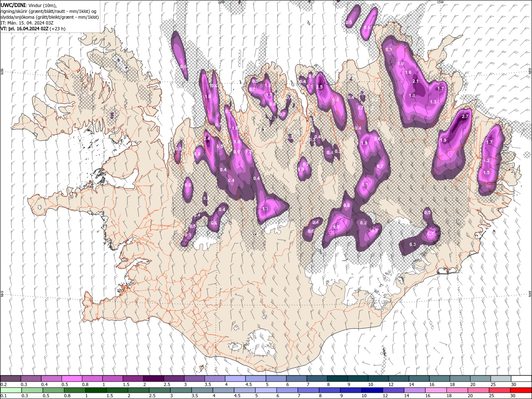Click the 'VT: þri. 16.04.2024 02Z (+23 h)' line

(x=33, y=29)
